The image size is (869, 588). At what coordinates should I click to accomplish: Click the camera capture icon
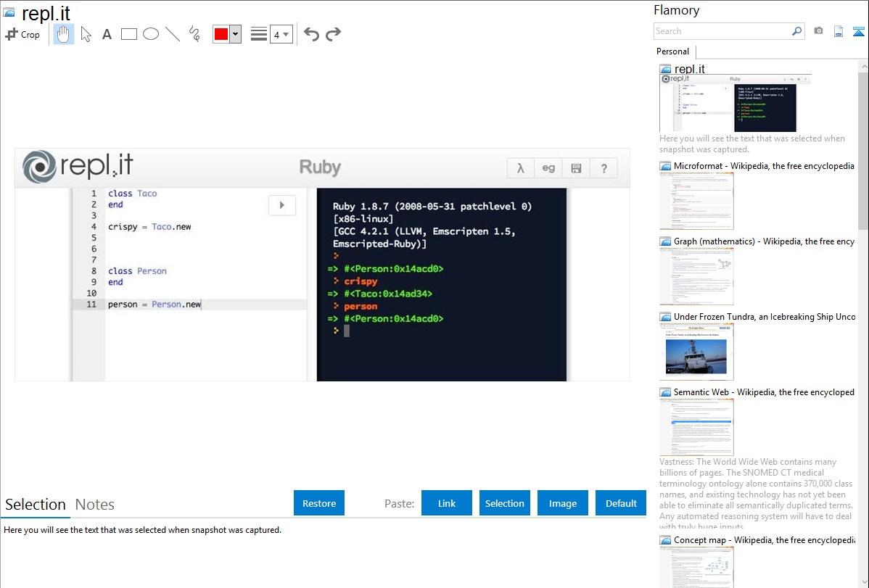(x=818, y=31)
